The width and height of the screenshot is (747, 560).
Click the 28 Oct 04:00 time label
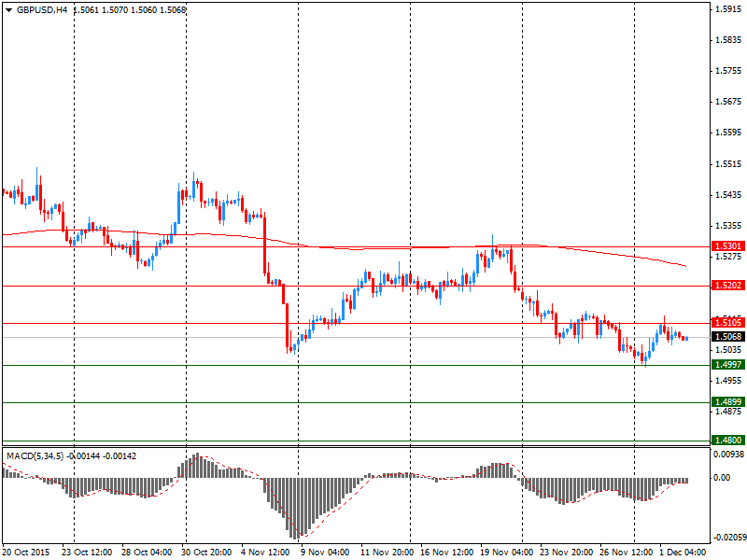pyautogui.click(x=147, y=553)
